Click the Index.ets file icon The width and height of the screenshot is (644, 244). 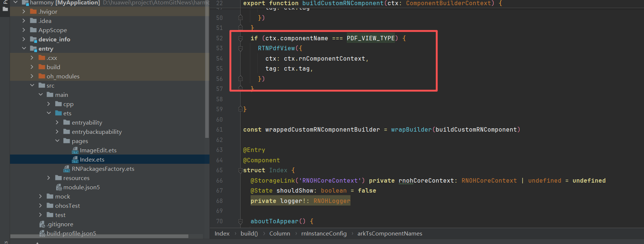(x=75, y=159)
